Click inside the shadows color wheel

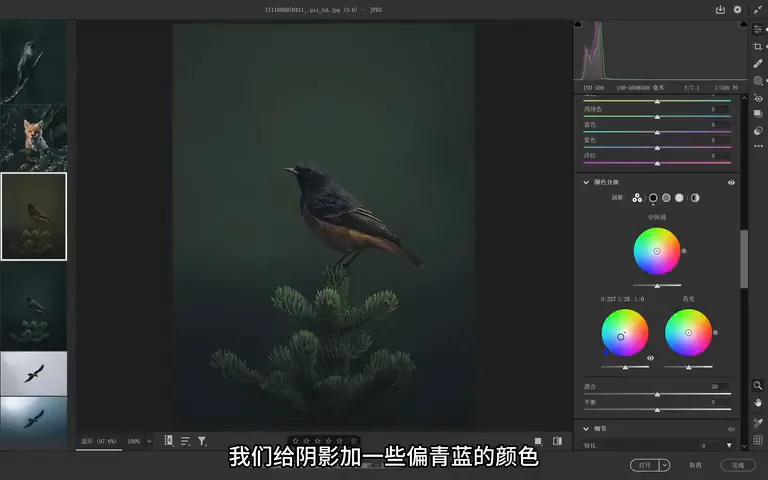click(x=624, y=333)
